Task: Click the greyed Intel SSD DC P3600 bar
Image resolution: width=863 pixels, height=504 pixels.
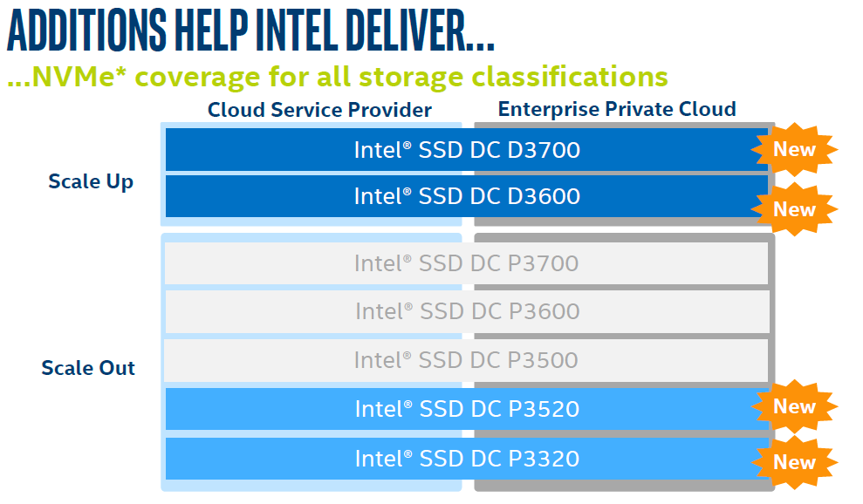Action: point(466,311)
